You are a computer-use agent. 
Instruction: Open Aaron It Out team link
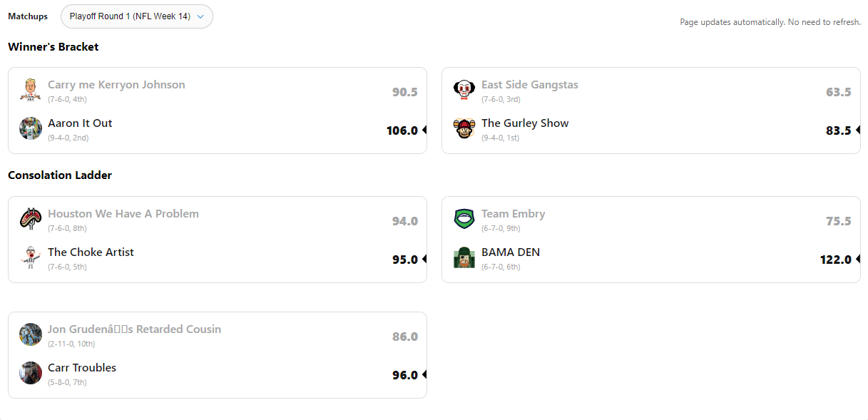click(80, 123)
